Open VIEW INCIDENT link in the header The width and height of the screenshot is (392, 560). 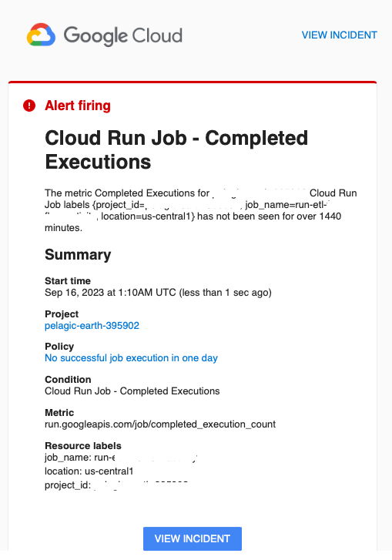[339, 35]
